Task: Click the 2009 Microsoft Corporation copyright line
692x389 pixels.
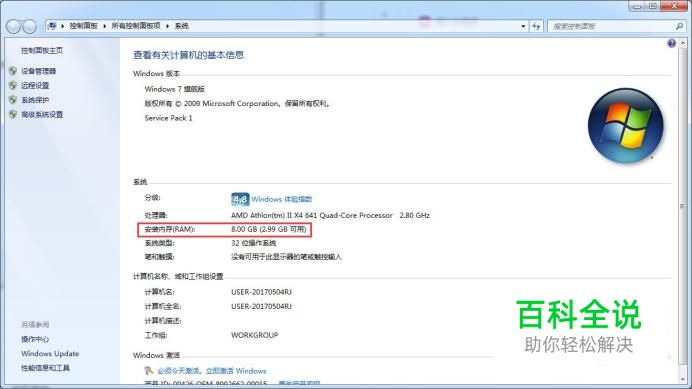Action: [238, 103]
